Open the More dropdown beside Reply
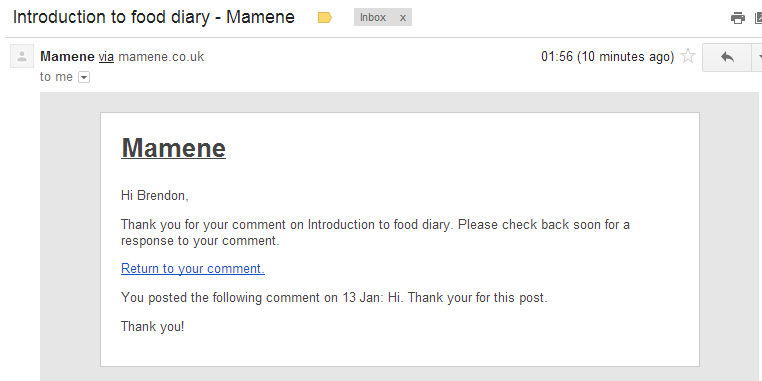 pyautogui.click(x=757, y=57)
